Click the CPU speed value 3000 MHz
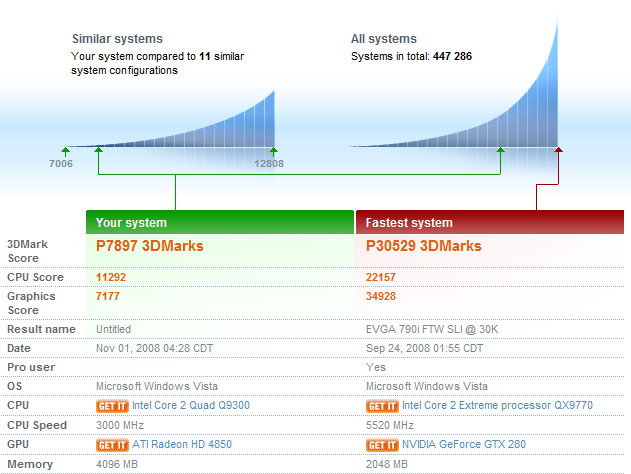 120,425
